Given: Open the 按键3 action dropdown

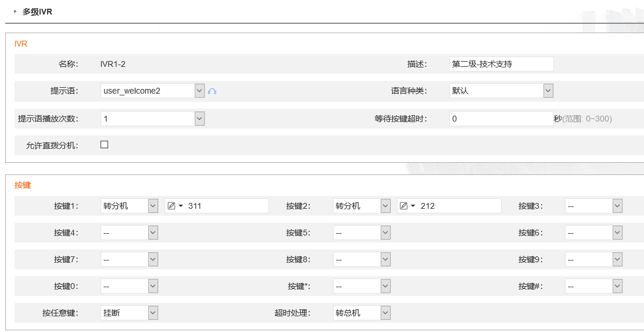Looking at the screenshot, I should (593, 206).
